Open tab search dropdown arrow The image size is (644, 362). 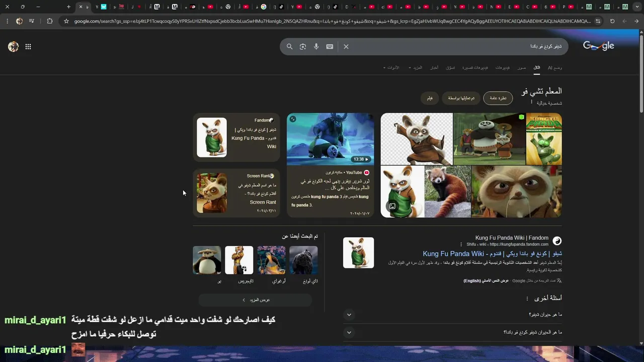636,7
